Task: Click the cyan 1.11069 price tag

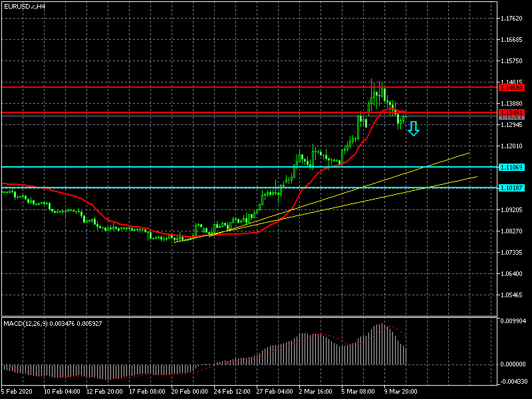Action: 511,168
